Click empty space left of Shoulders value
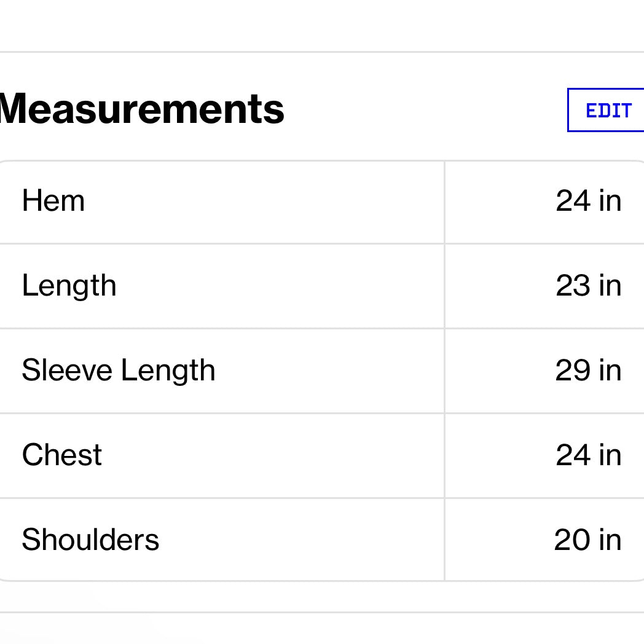This screenshot has height=644, width=644. click(498, 540)
